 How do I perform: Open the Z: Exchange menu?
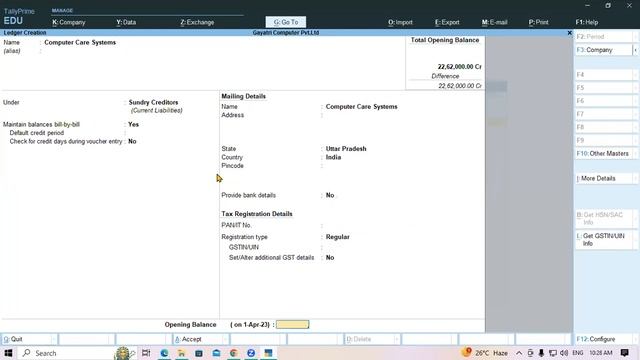197,22
